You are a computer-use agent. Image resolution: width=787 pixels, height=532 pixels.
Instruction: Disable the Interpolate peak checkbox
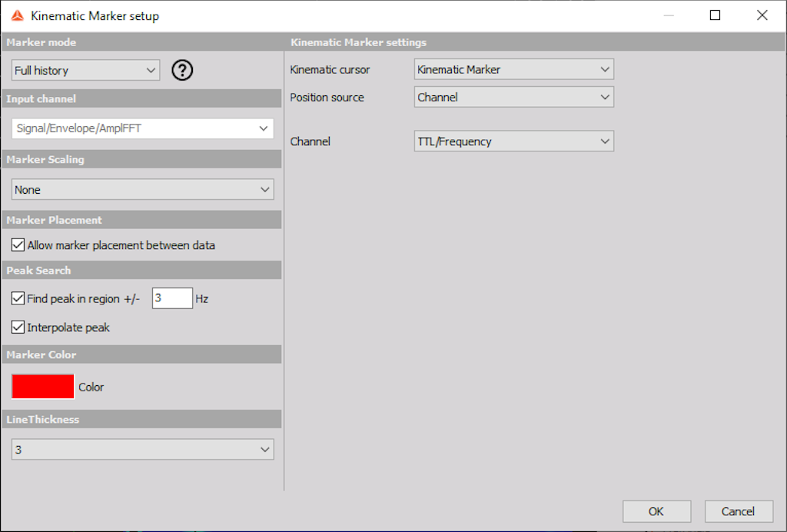pos(18,328)
